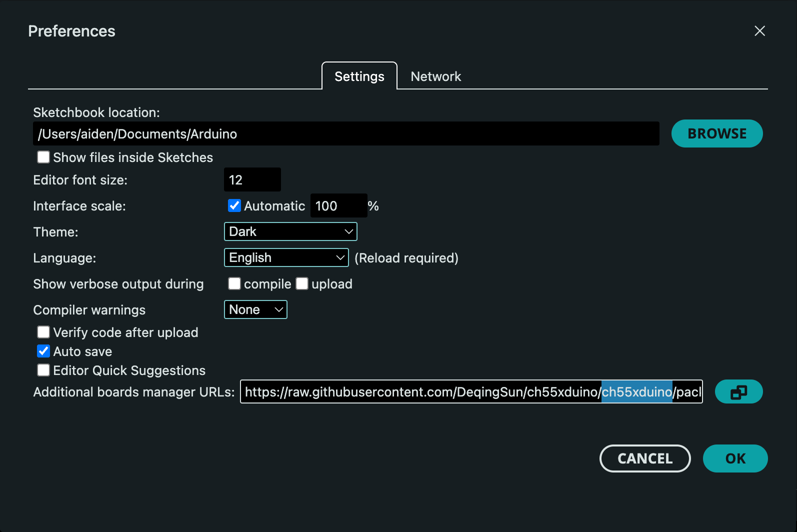This screenshot has width=797, height=532.
Task: Click the interface scale percentage field
Action: 338,206
